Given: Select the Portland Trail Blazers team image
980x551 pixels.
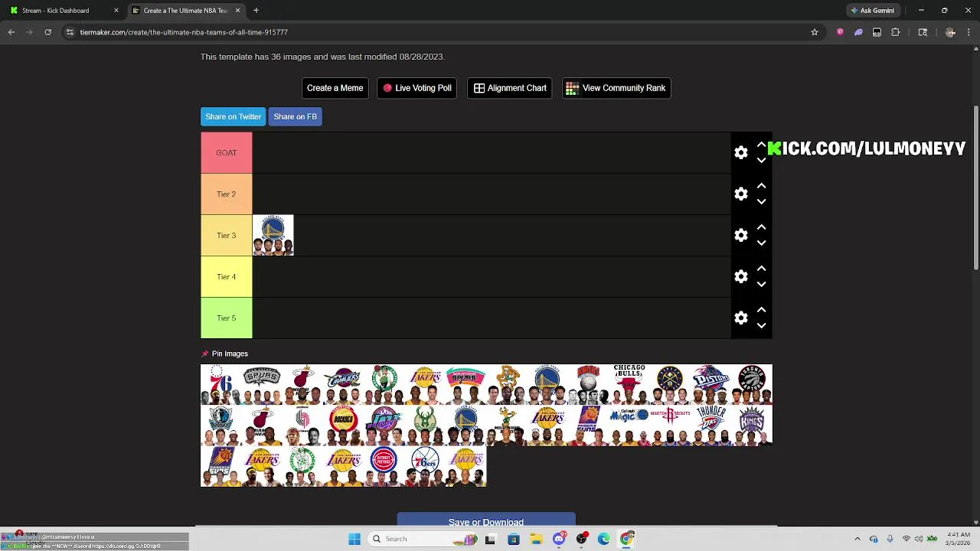Looking at the screenshot, I should tap(302, 425).
